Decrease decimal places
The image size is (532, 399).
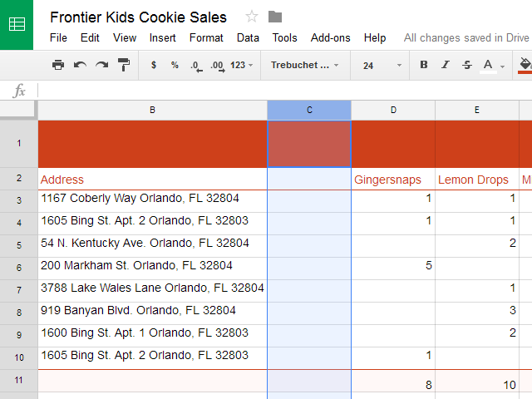(x=195, y=65)
